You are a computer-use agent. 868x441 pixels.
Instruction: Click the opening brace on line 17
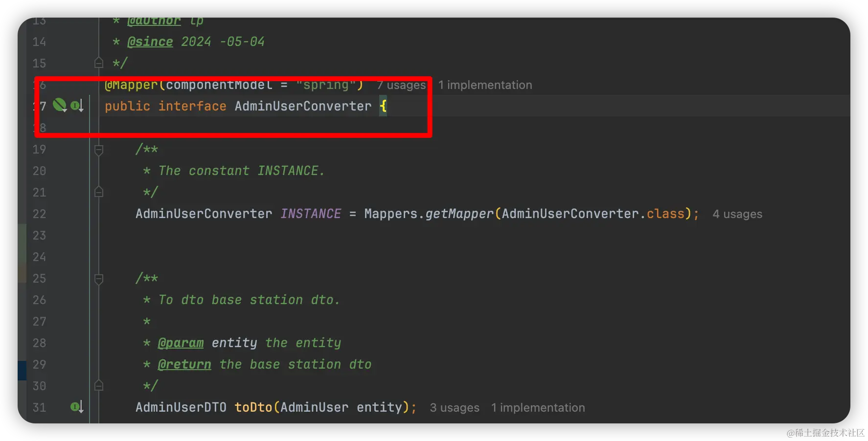click(x=383, y=106)
